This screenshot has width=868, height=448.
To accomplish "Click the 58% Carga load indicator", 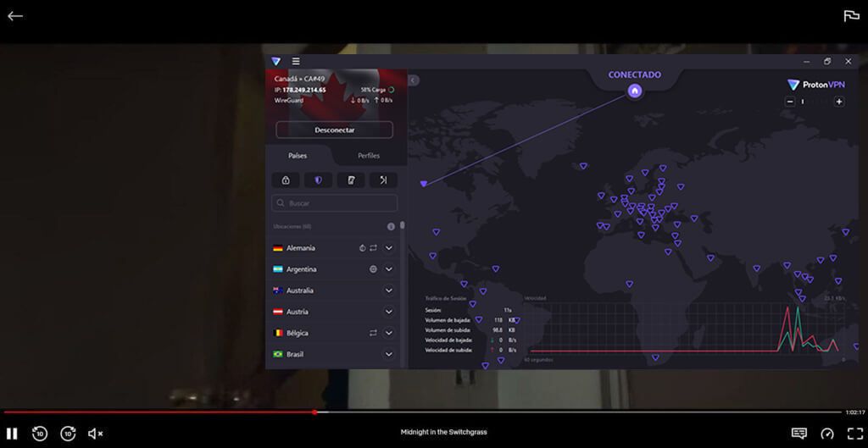I will click(x=377, y=90).
